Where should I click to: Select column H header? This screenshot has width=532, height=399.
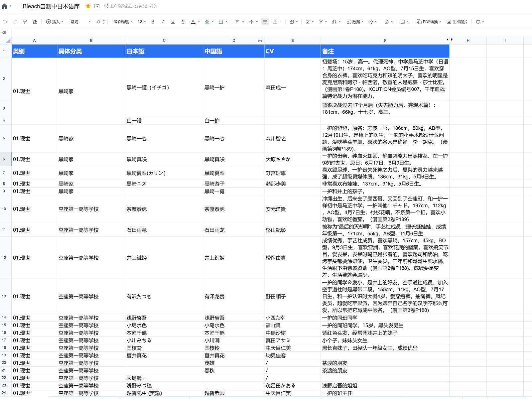(468, 41)
